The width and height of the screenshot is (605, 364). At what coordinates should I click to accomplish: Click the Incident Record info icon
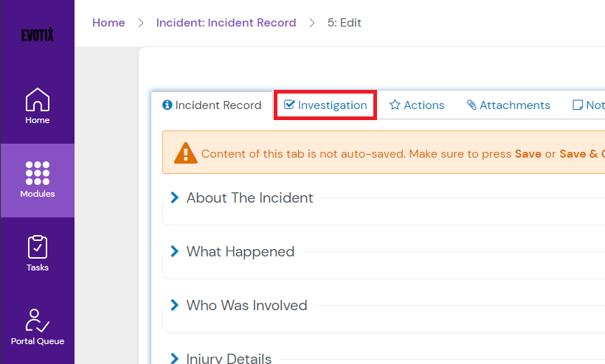167,105
